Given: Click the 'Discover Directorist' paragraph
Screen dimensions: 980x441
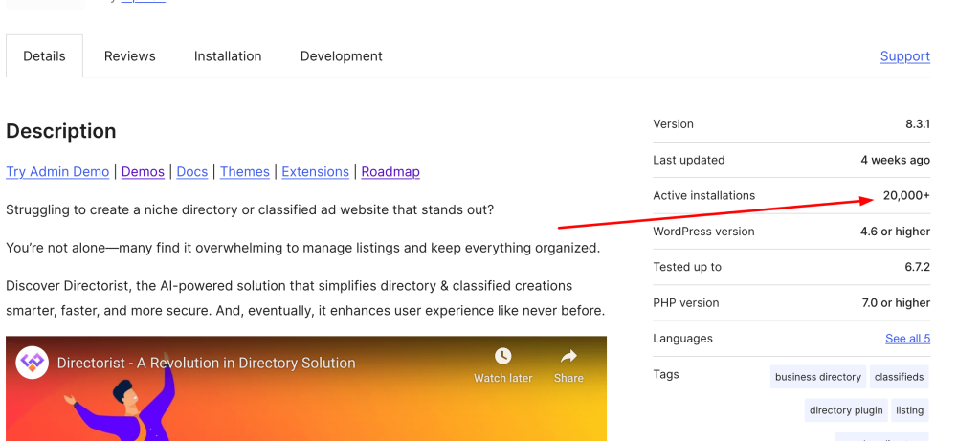Looking at the screenshot, I should pyautogui.click(x=305, y=298).
